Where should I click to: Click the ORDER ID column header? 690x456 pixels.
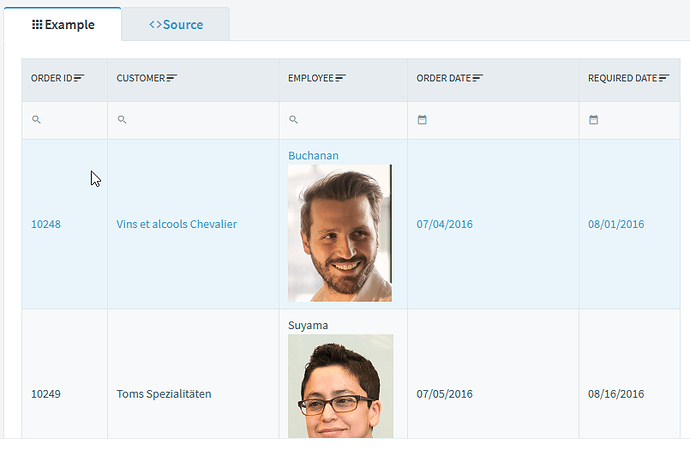[65, 80]
